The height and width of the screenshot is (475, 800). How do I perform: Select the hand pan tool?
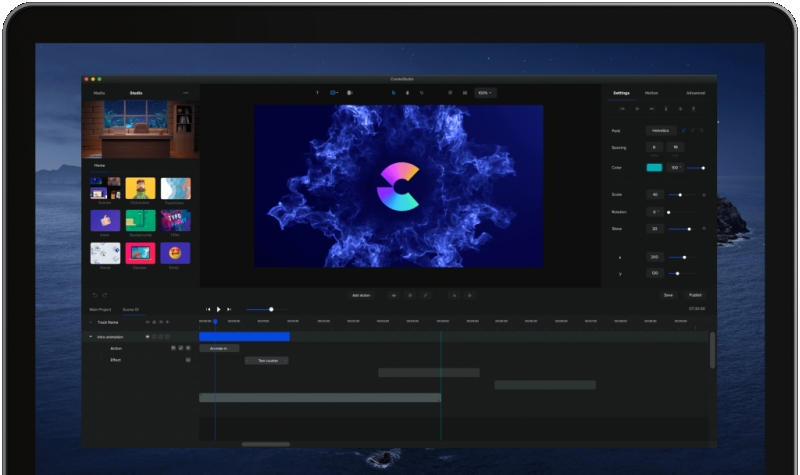(x=407, y=93)
